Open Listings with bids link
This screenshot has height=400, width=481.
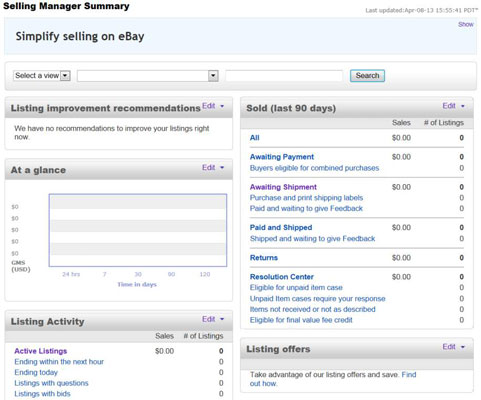pos(42,394)
